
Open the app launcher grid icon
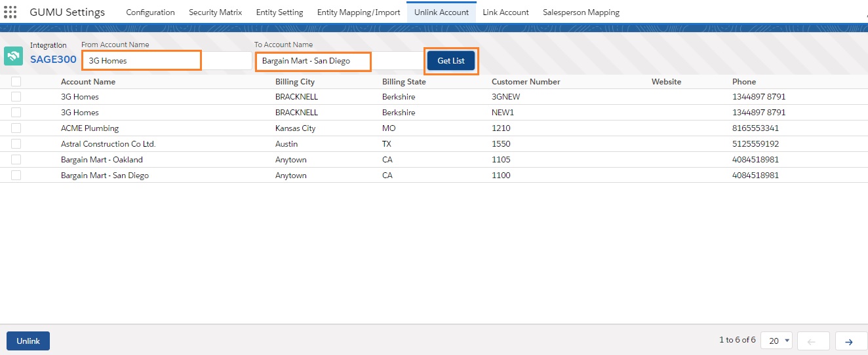click(10, 12)
